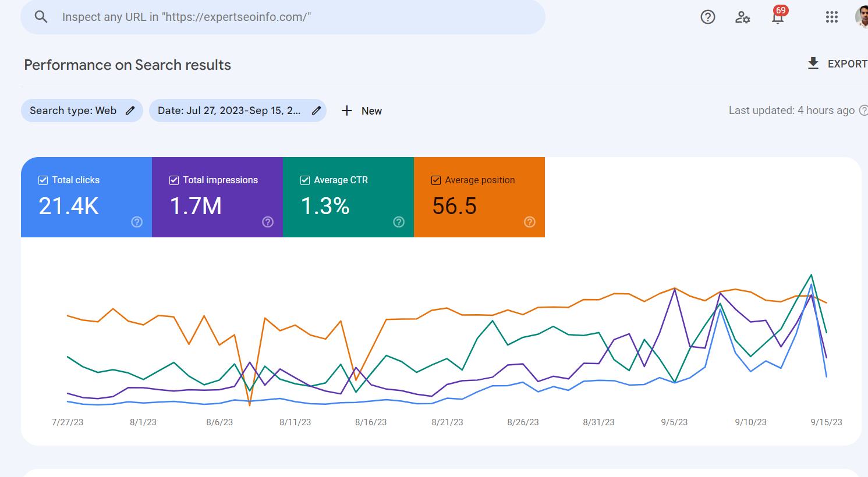Click help icon on Average CTR card

(398, 222)
